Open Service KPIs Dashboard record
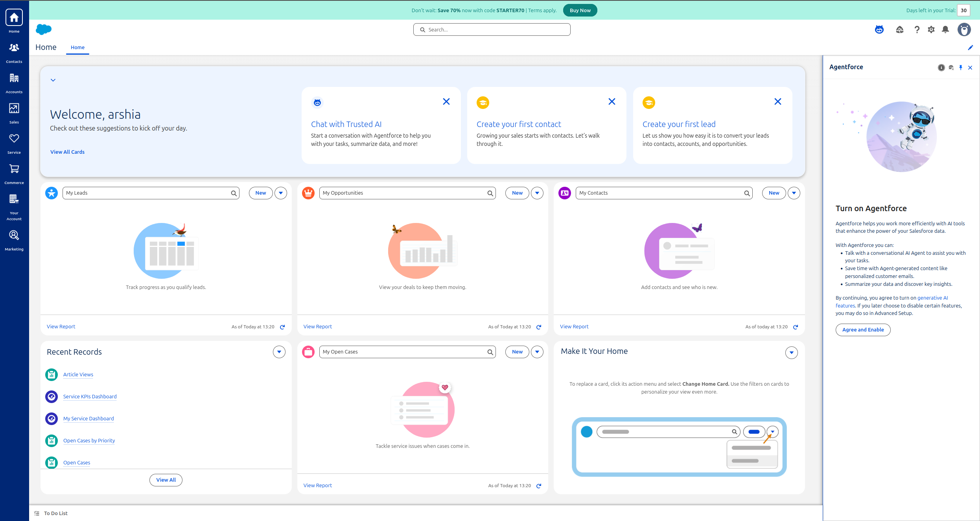Image resolution: width=980 pixels, height=521 pixels. 90,397
